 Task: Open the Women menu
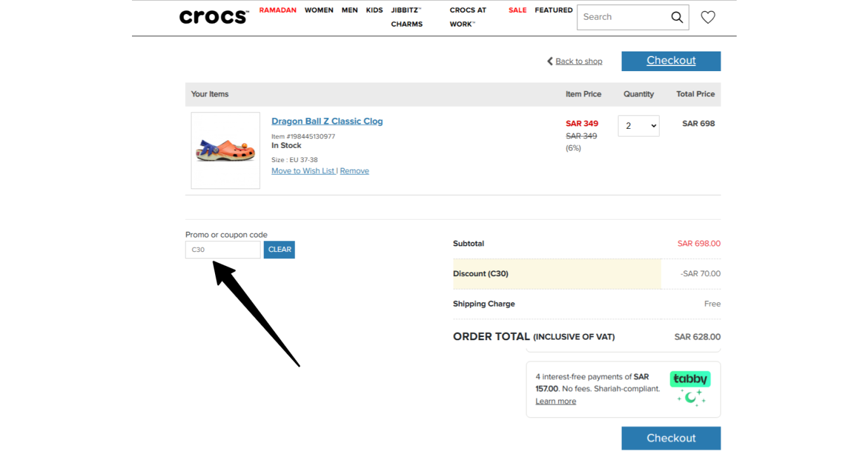point(319,10)
